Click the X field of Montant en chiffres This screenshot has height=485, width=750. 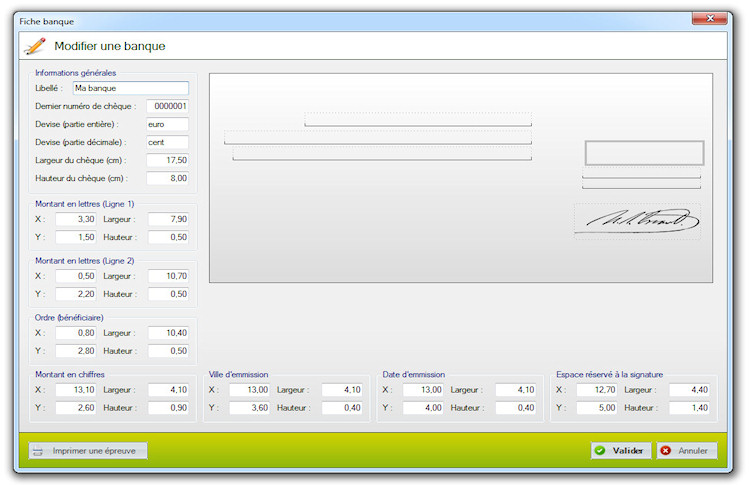pos(76,390)
